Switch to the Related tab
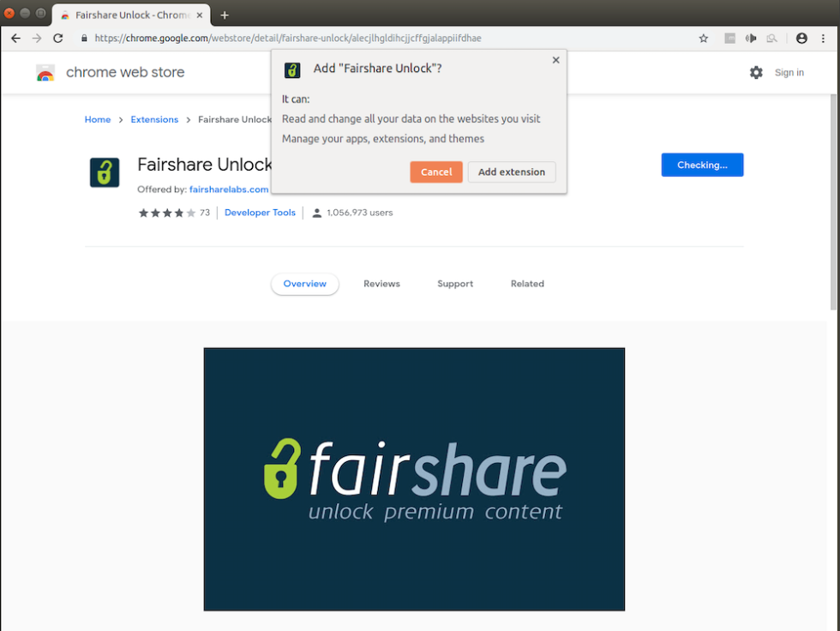 (x=527, y=284)
